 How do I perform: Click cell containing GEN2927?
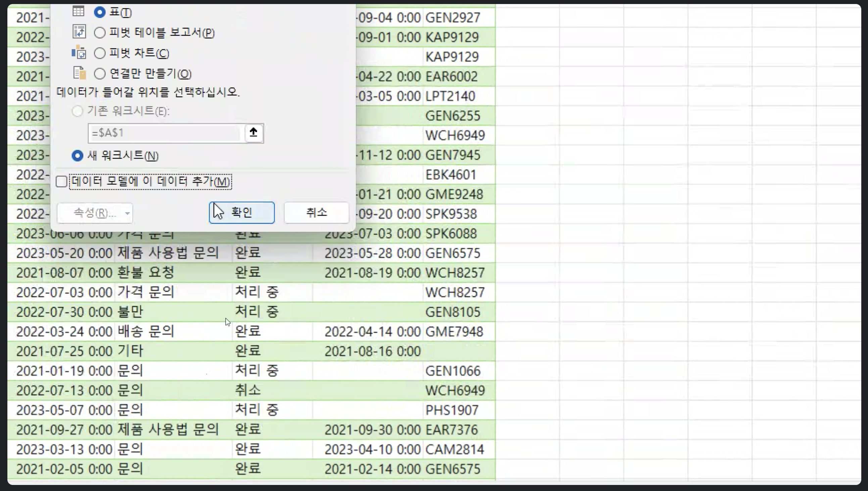452,17
